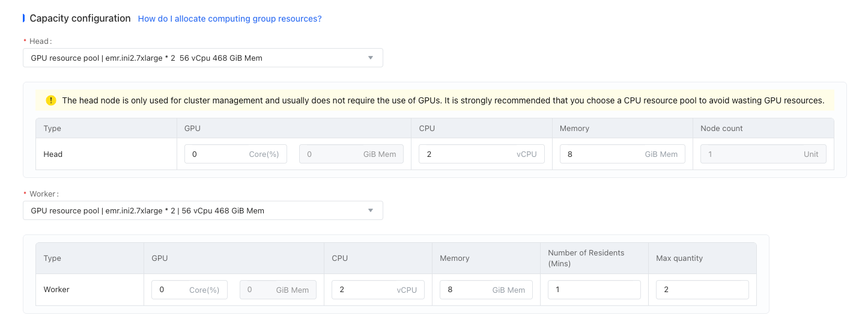
Task: Click the 'Worker:' field label
Action: [44, 194]
